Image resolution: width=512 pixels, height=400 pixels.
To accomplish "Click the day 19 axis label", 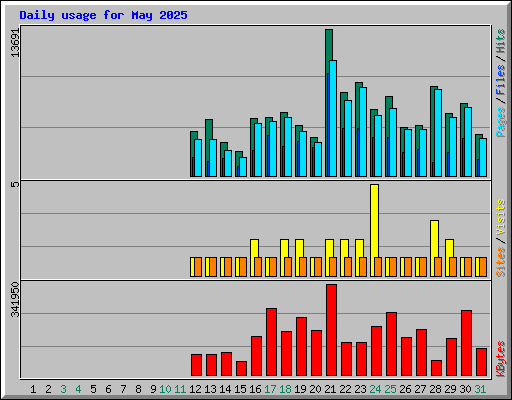I will [300, 389].
